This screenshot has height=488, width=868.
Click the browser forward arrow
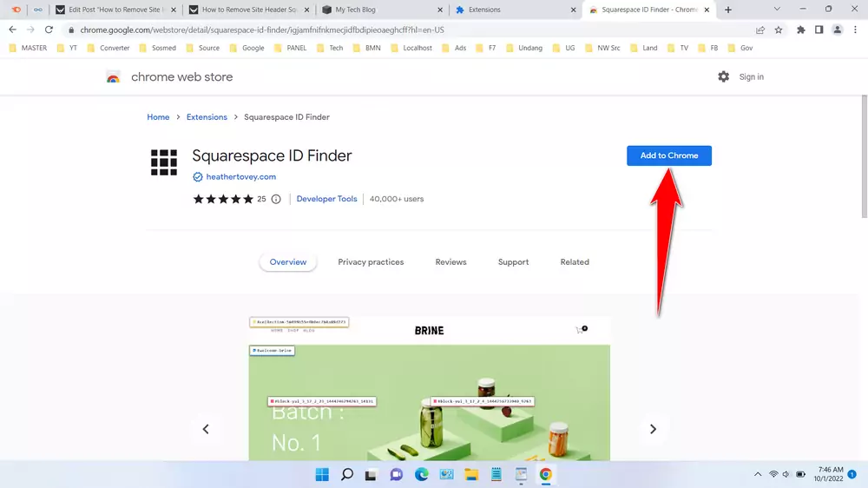tap(30, 30)
